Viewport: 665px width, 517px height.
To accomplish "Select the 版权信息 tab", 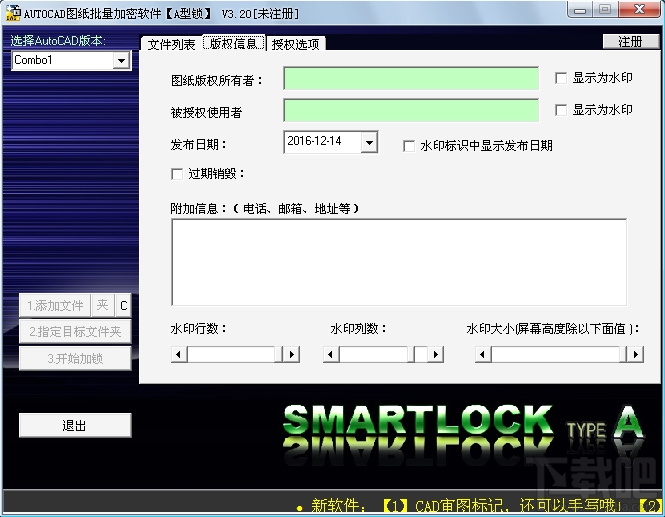I will point(234,43).
